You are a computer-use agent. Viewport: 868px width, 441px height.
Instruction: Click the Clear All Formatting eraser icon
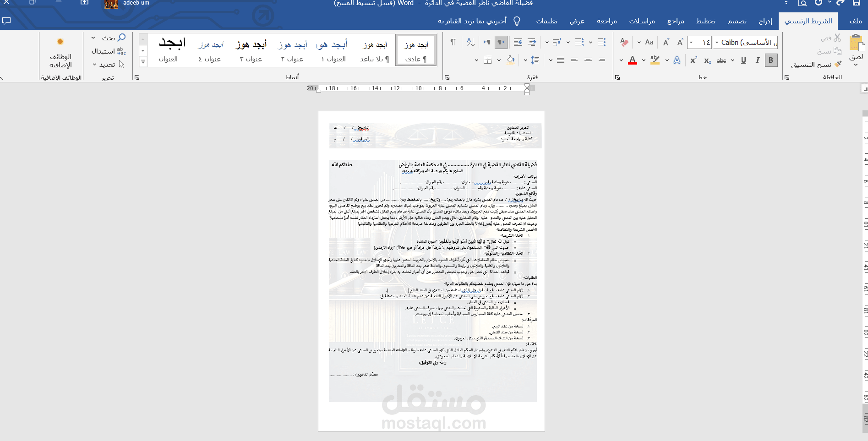tap(624, 42)
